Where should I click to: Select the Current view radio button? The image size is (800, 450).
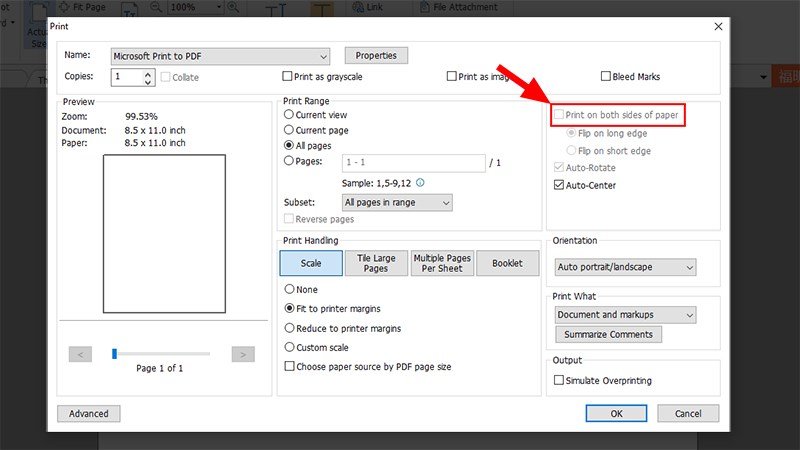tap(289, 115)
